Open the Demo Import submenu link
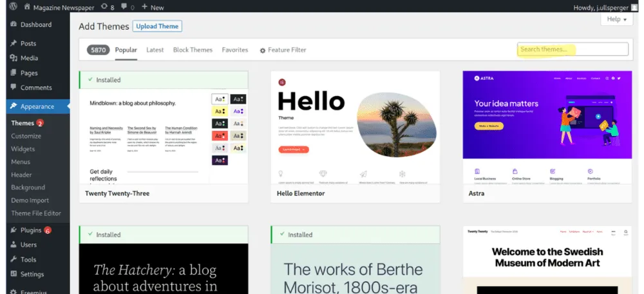This screenshot has height=294, width=644. (30, 201)
